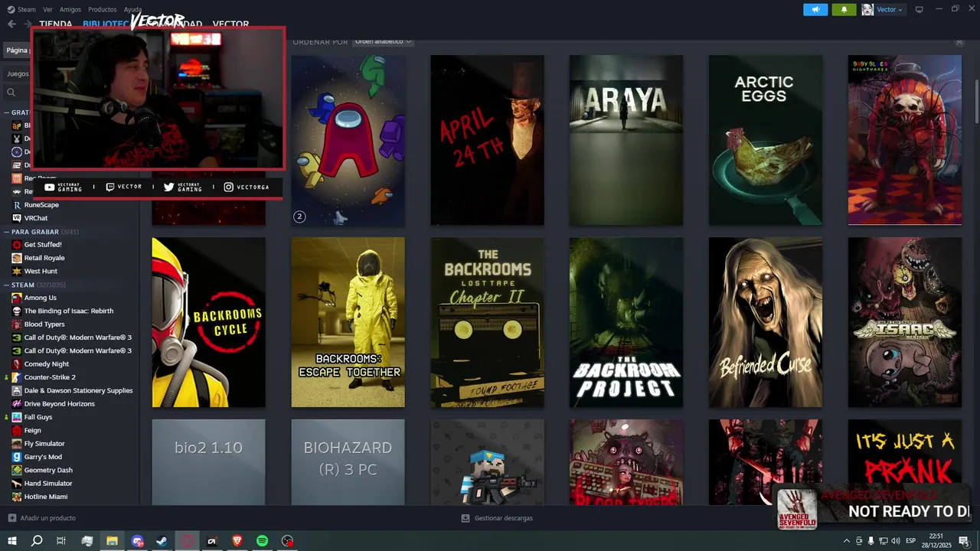Open the green notifications bell
The image size is (980, 551).
point(844,9)
